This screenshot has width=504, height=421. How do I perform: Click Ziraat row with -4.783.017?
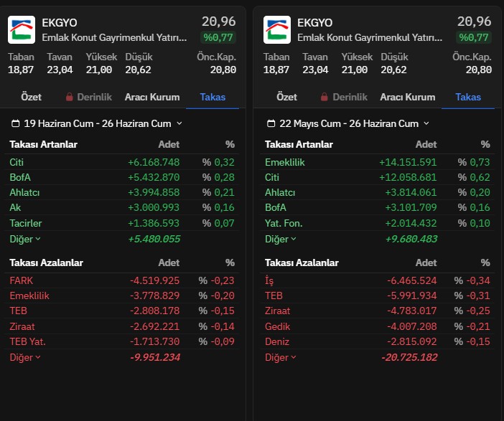[x=378, y=311]
